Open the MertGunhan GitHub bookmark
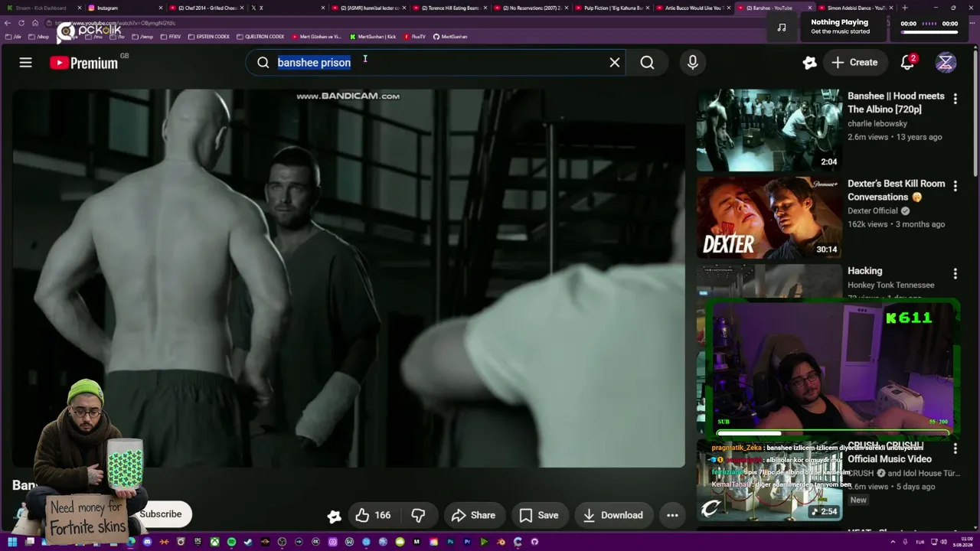This screenshot has width=980, height=551. click(450, 37)
